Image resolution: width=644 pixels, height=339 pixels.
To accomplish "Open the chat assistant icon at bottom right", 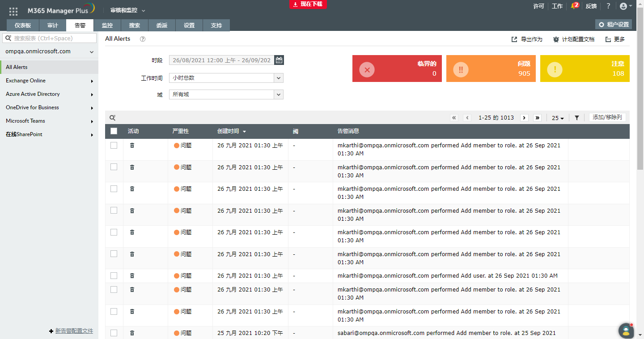I will pos(626,330).
